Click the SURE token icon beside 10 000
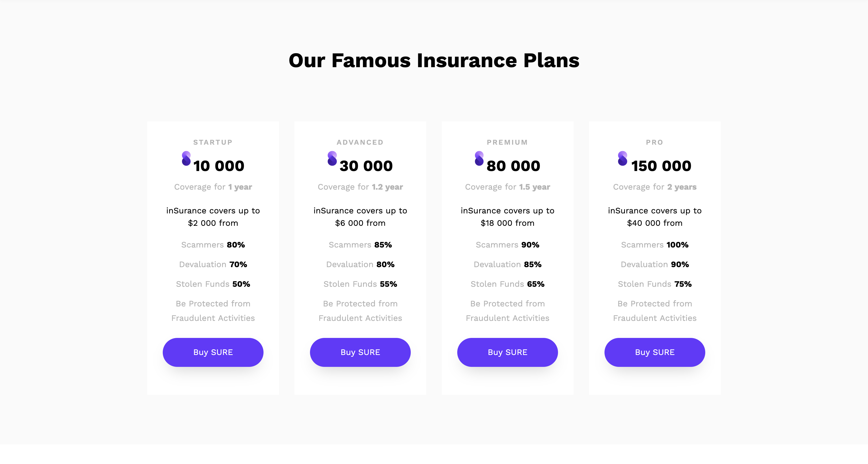Image resolution: width=868 pixels, height=464 pixels. click(186, 158)
